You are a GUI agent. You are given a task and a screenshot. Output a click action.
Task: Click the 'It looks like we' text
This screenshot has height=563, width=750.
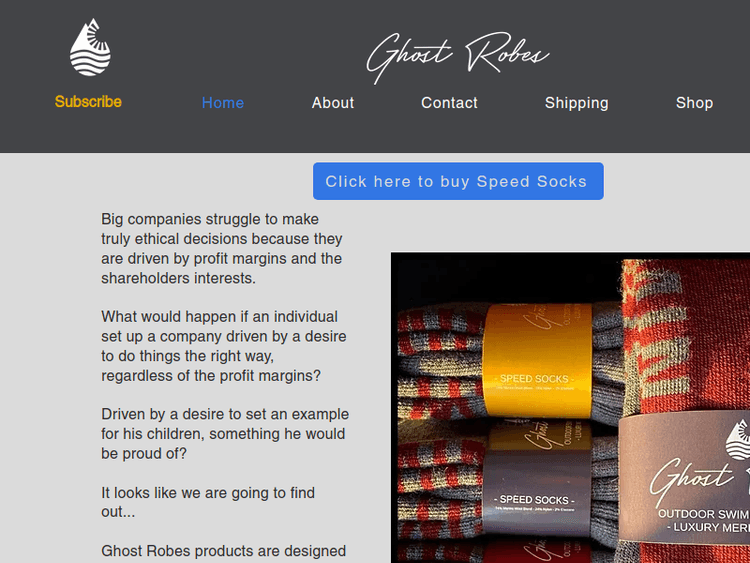(x=208, y=502)
